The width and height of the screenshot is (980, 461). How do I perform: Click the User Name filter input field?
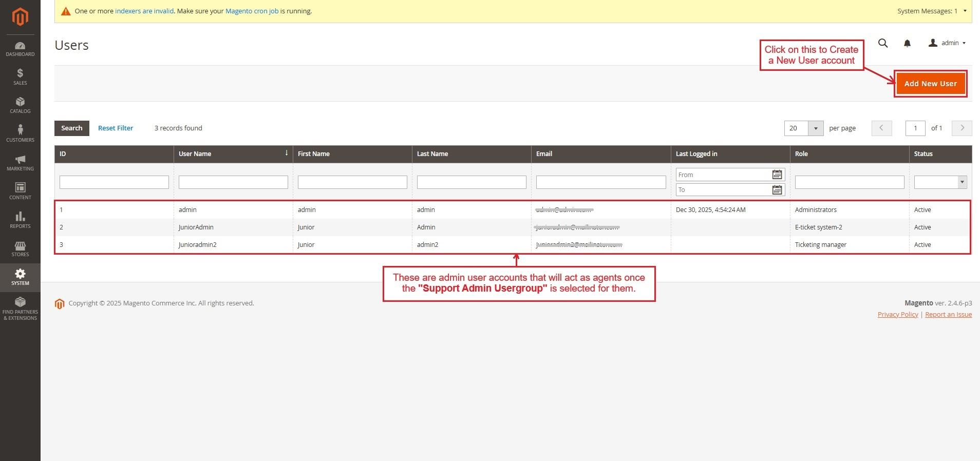233,182
